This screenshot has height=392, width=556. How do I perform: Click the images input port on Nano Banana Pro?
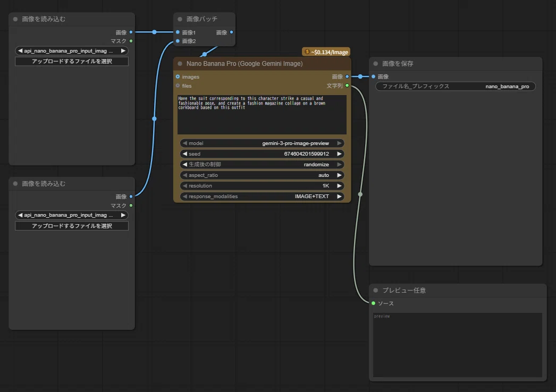click(x=178, y=76)
